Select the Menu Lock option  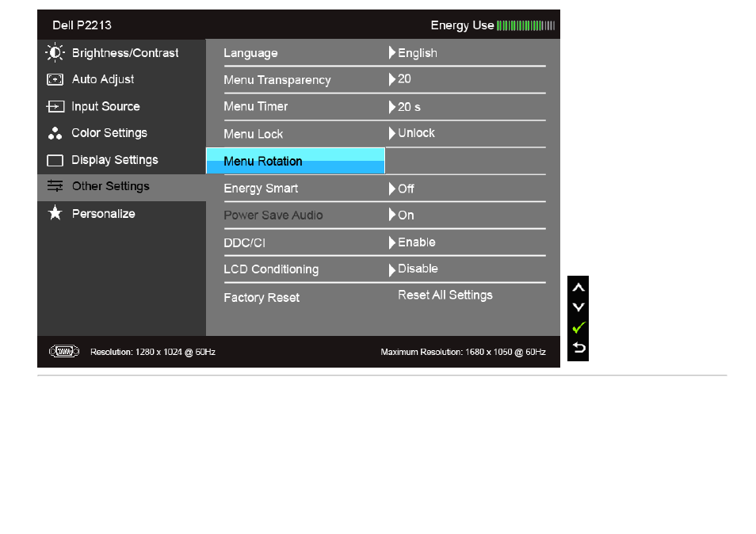click(x=253, y=134)
